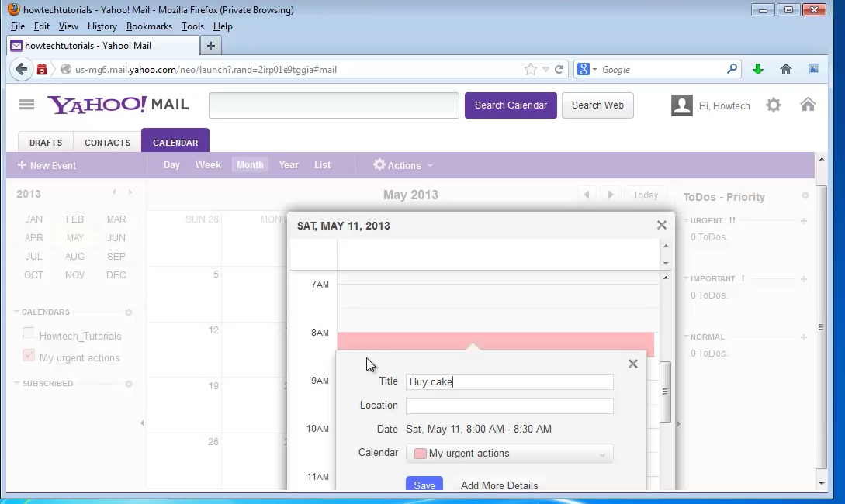Click in the event Title field
Screen dimensions: 845x504
[509, 381]
